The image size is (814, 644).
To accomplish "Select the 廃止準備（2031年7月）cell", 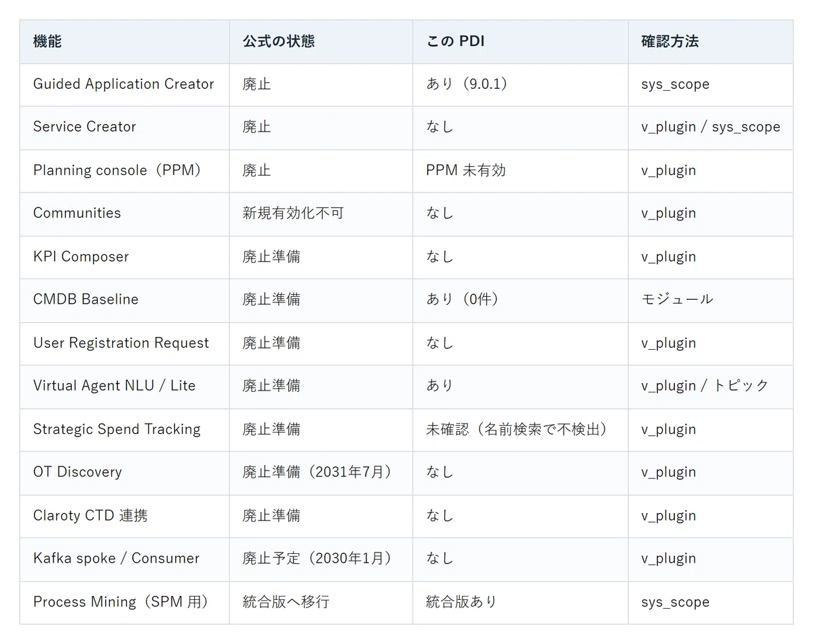I will (319, 472).
